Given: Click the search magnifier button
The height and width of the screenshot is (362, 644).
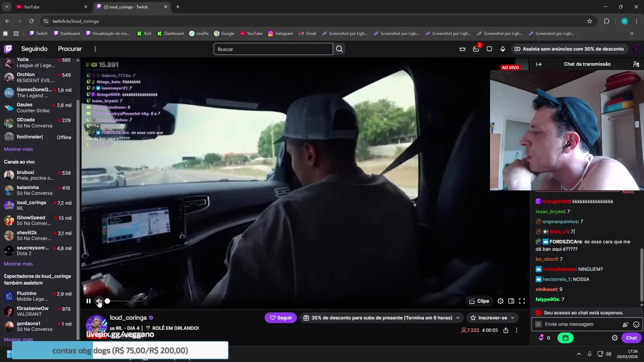Looking at the screenshot, I should 340,49.
